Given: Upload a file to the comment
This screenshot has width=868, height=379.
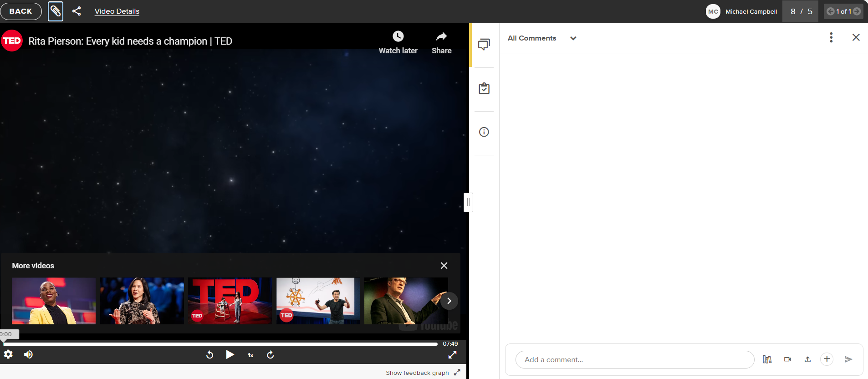Looking at the screenshot, I should (x=807, y=359).
